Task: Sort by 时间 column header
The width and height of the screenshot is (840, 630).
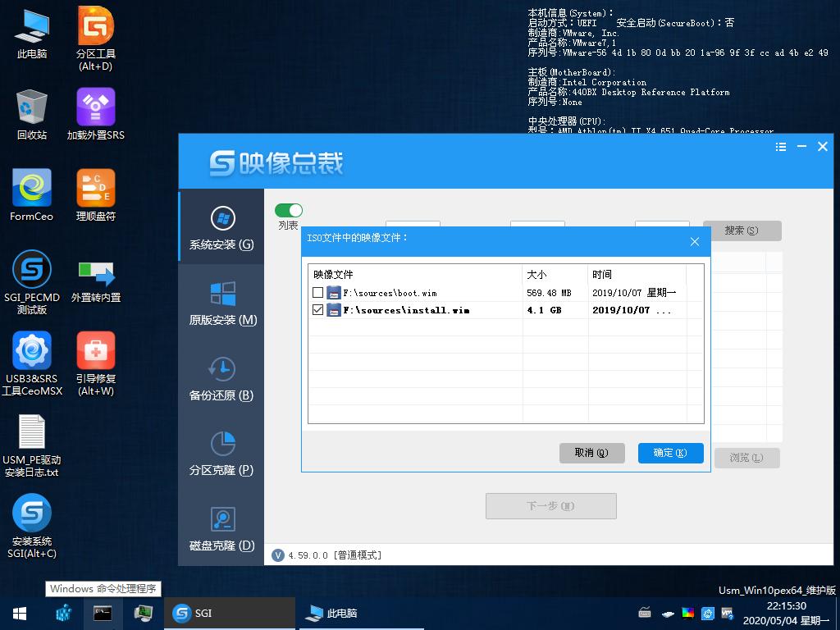Action: [x=637, y=274]
